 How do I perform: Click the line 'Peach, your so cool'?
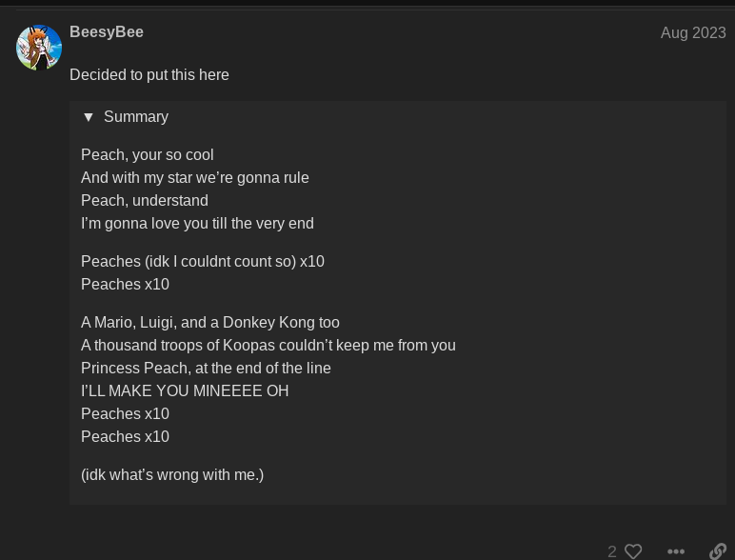[x=148, y=155]
